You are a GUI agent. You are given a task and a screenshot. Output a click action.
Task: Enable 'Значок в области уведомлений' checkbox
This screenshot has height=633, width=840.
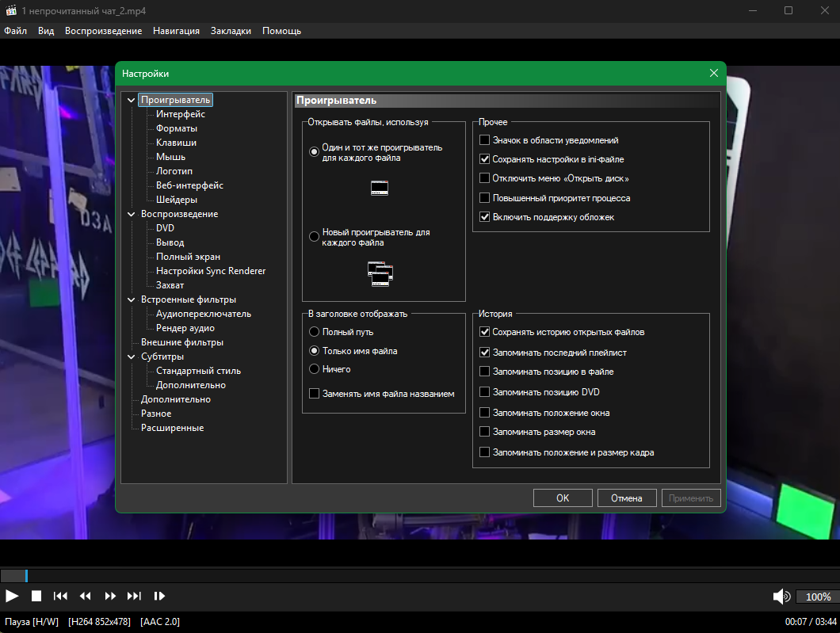[x=484, y=139]
